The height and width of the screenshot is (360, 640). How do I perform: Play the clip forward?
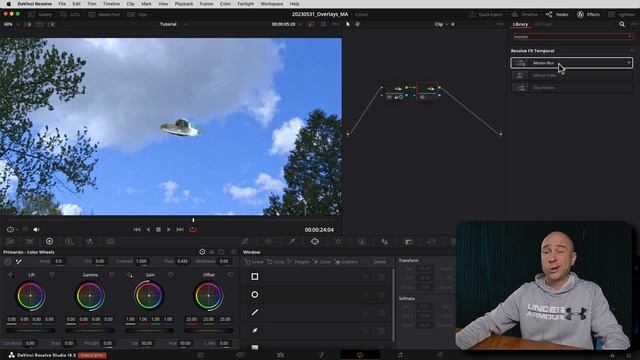tap(169, 230)
